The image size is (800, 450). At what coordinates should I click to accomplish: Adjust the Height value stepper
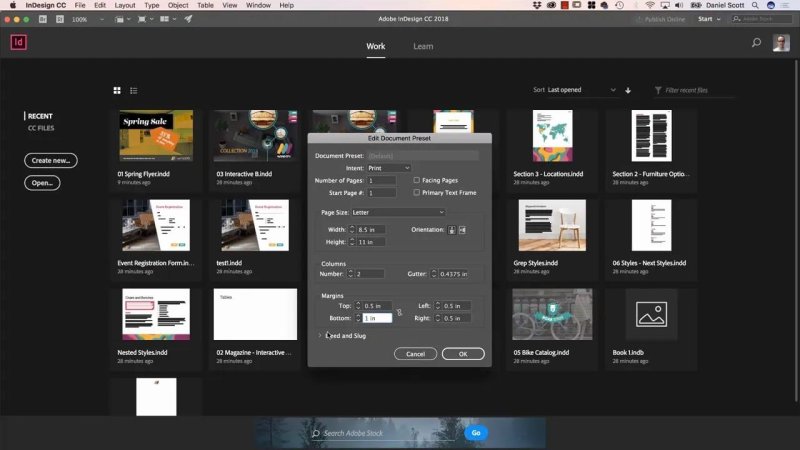pos(352,242)
